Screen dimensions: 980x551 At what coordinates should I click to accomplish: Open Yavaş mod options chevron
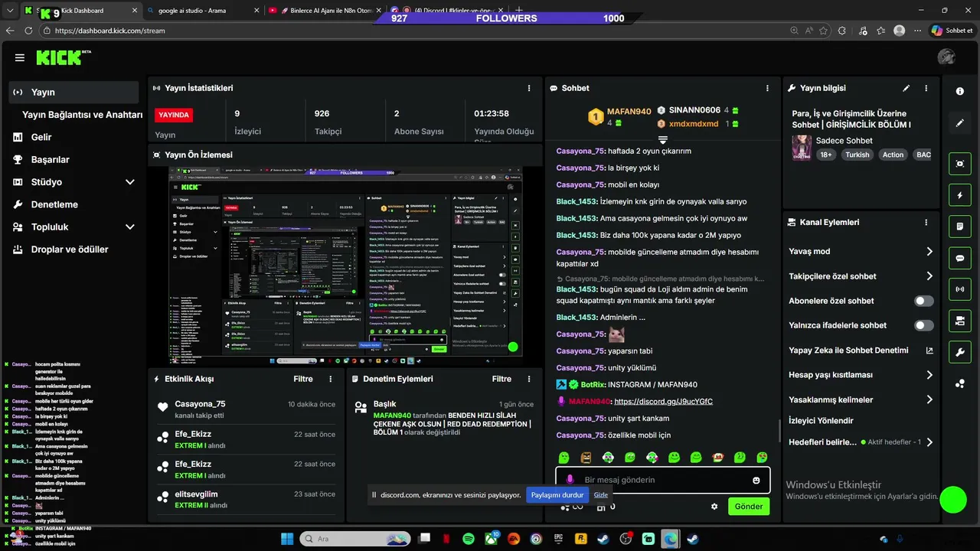click(x=929, y=252)
